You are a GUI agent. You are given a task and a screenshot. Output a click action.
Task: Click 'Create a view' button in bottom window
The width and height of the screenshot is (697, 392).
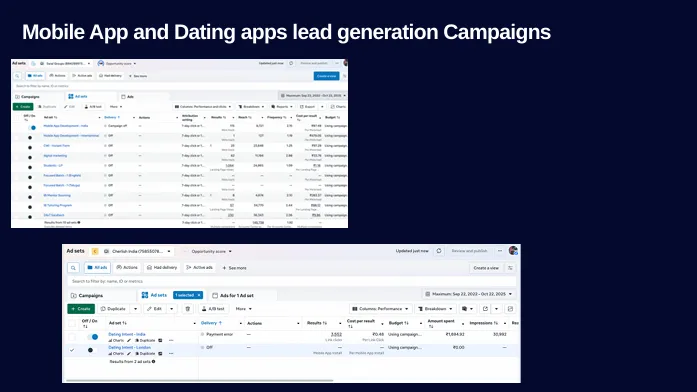click(486, 268)
